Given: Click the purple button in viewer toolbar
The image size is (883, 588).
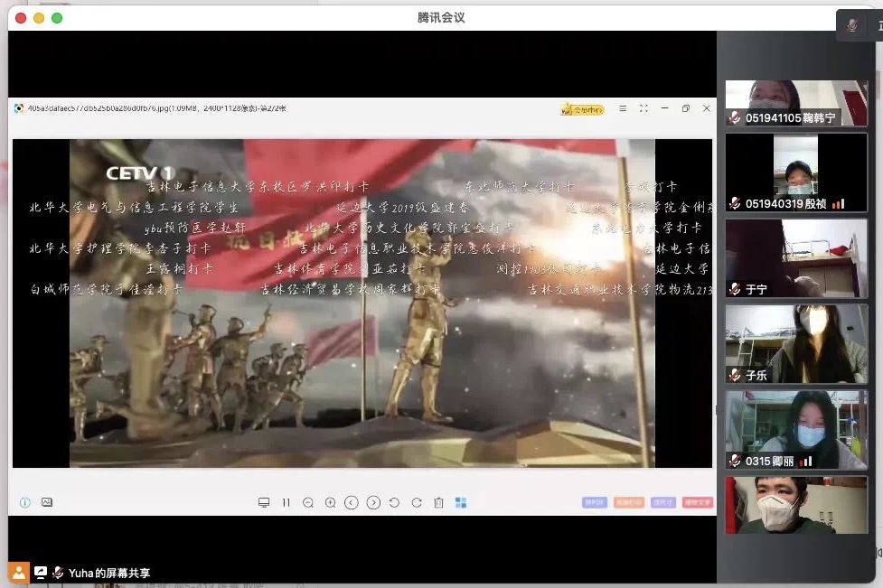Looking at the screenshot, I should pos(662,502).
